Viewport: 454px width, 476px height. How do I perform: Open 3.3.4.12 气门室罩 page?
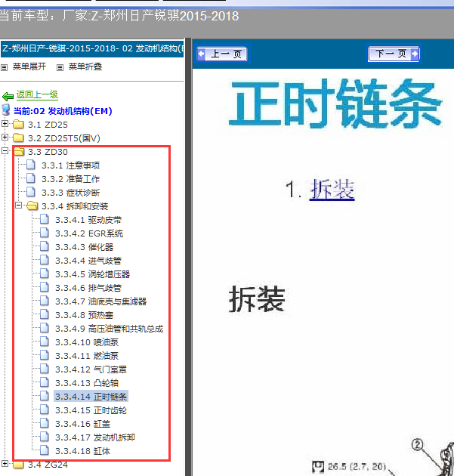coord(91,369)
